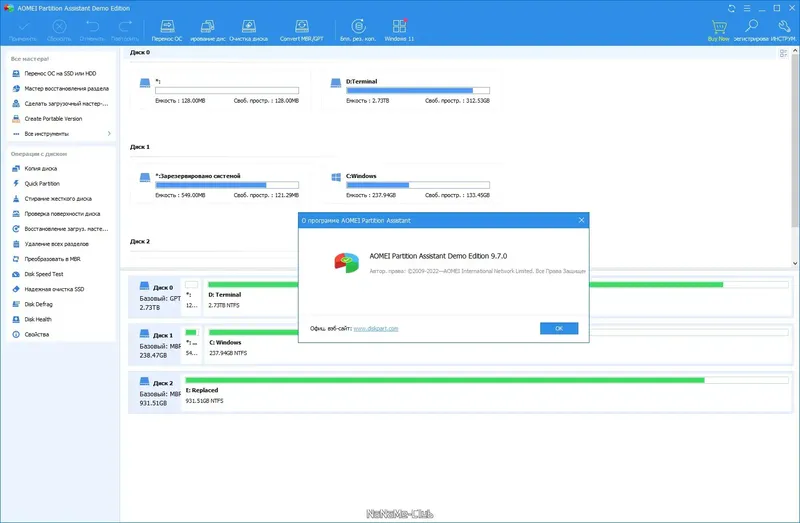The image size is (800, 523).
Task: Select Диск 0 header in bottom map
Action: pos(156,297)
